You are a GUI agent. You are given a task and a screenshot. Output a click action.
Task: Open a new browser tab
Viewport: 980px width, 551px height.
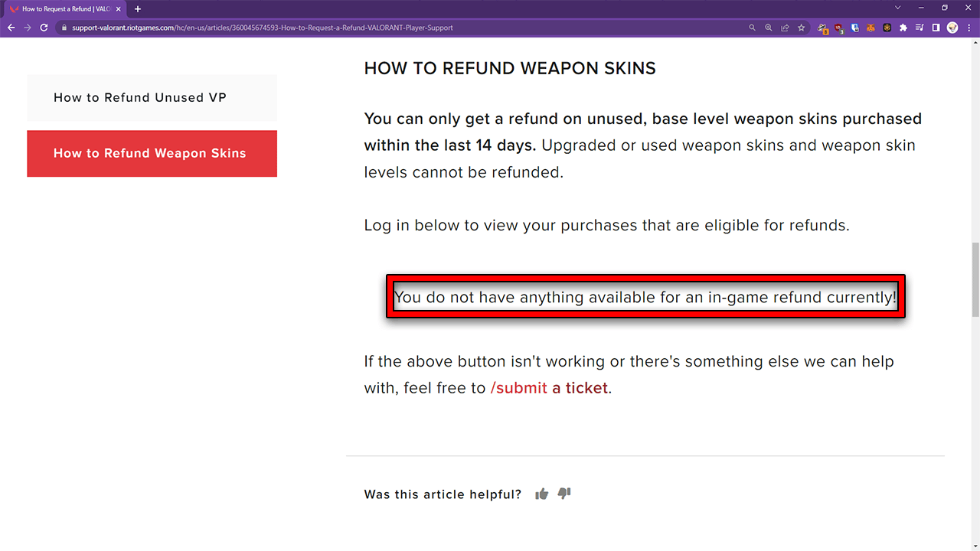tap(138, 8)
